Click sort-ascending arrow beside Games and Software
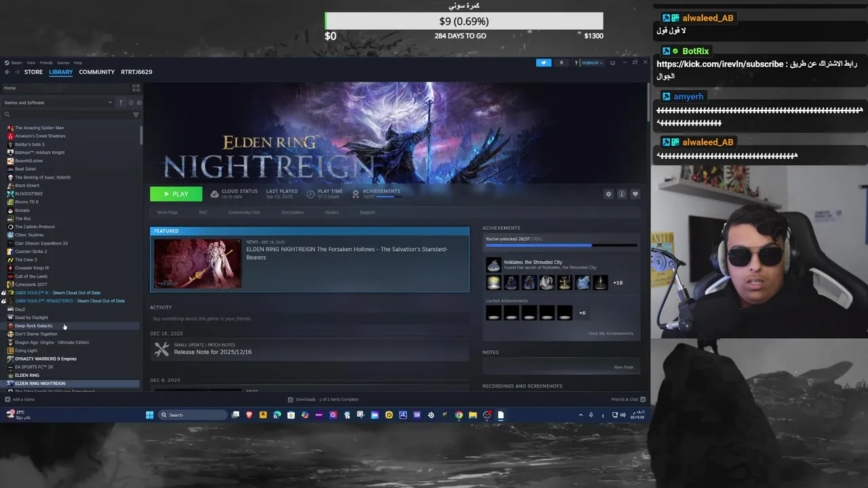868x488 pixels. pyautogui.click(x=121, y=102)
